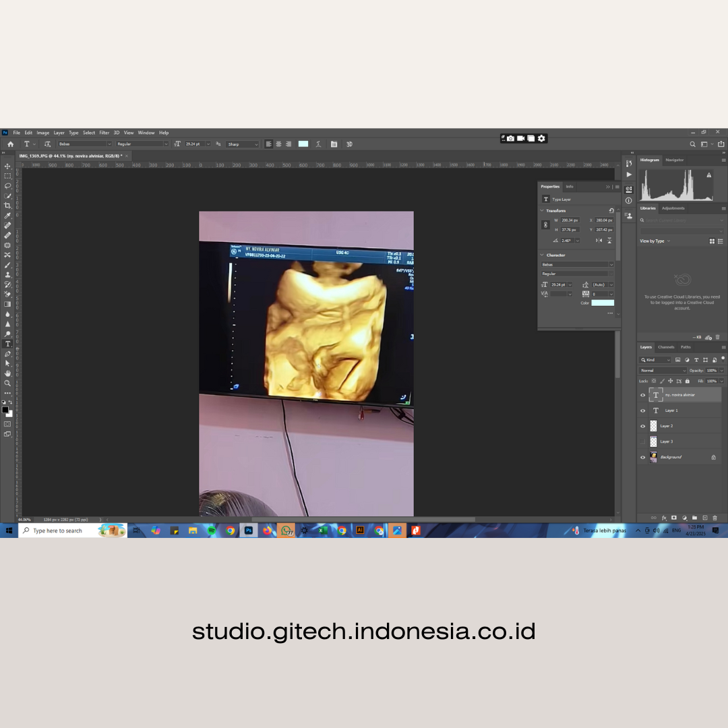The height and width of the screenshot is (728, 728).
Task: Pick the Eyedropper tool
Action: click(7, 216)
